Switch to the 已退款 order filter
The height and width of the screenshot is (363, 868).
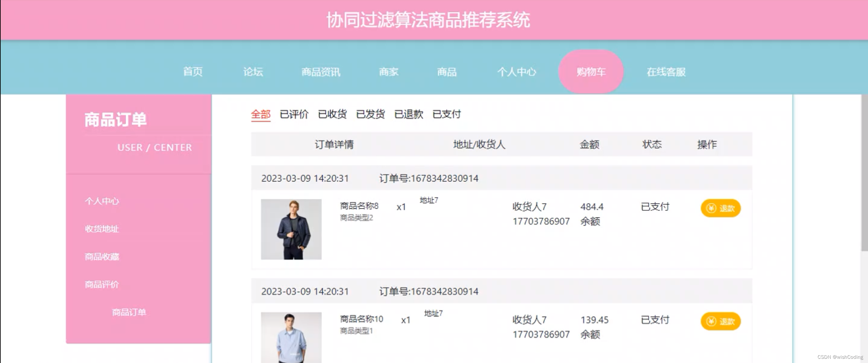(409, 114)
